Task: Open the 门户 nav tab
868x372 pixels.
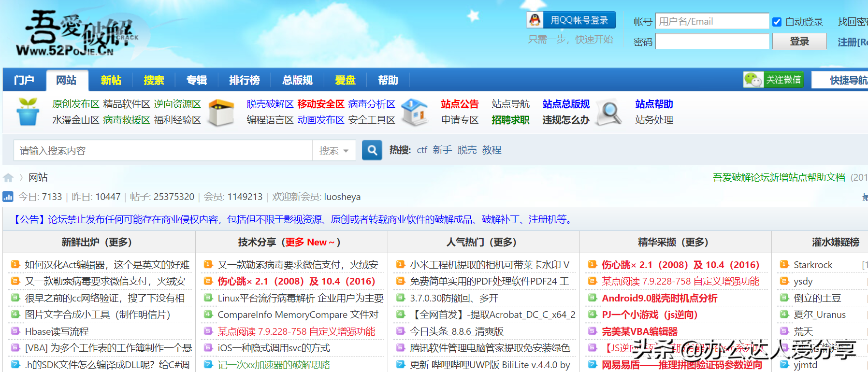Action: coord(24,80)
